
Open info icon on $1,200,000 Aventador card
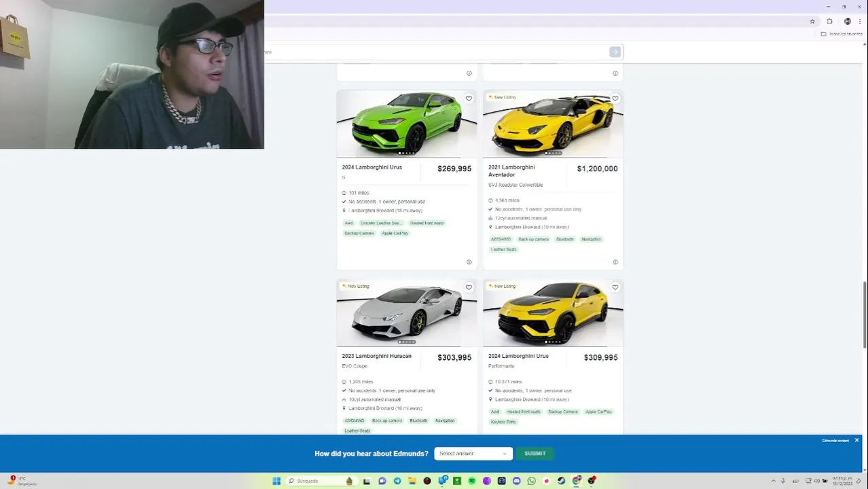pyautogui.click(x=615, y=262)
